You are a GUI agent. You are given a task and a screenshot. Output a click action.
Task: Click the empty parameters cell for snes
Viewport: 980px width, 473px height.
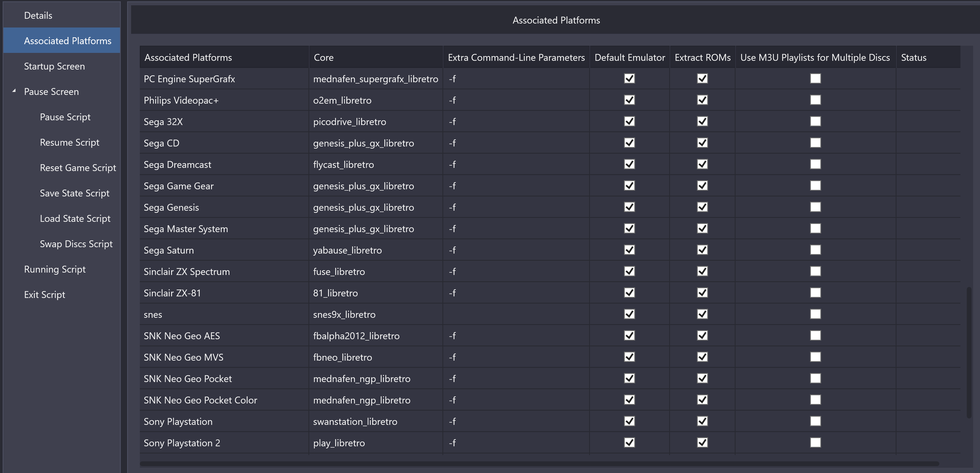[x=516, y=314]
